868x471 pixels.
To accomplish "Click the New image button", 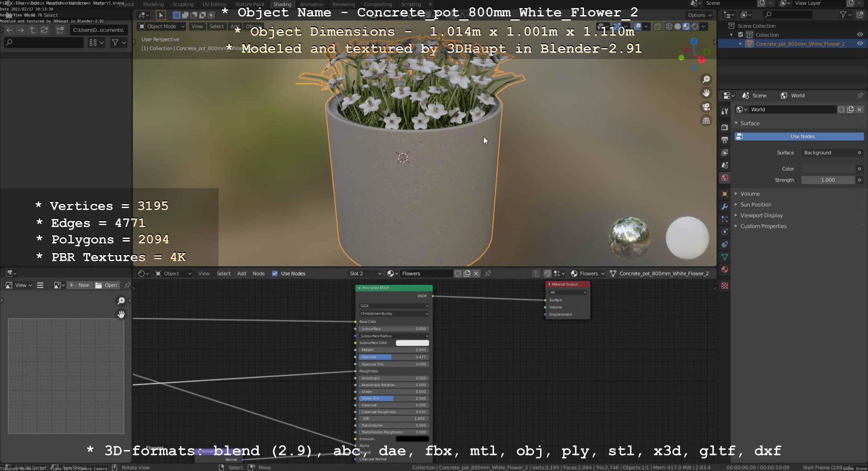I will tap(80, 285).
